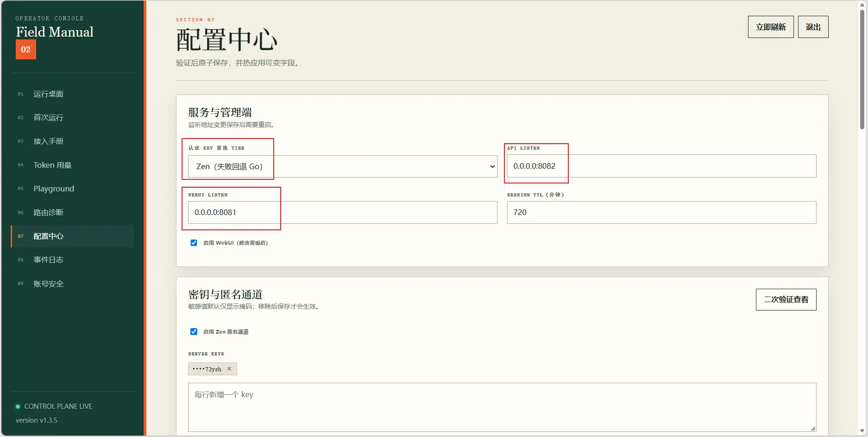Click 二次验证查看 button
868x437 pixels.
786,299
